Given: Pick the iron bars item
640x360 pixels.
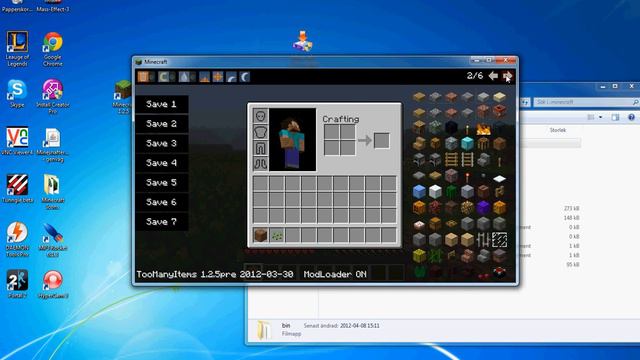Looking at the screenshot, I should pos(483,240).
